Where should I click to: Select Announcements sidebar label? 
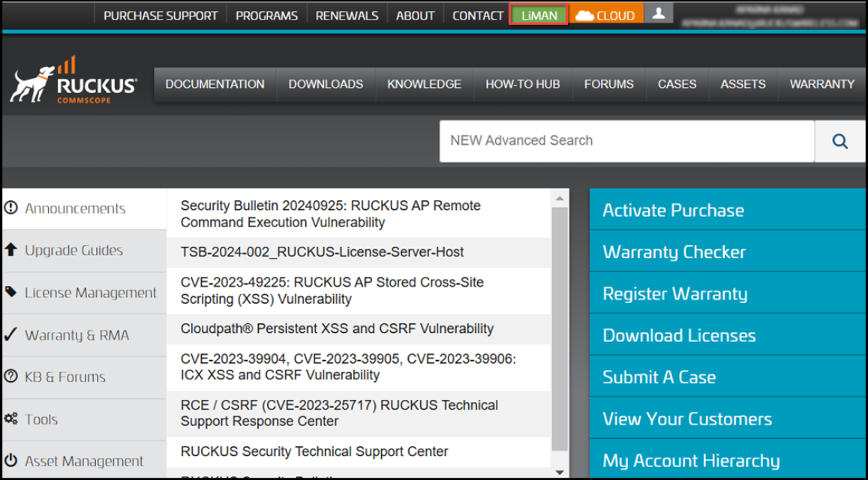pyautogui.click(x=75, y=208)
